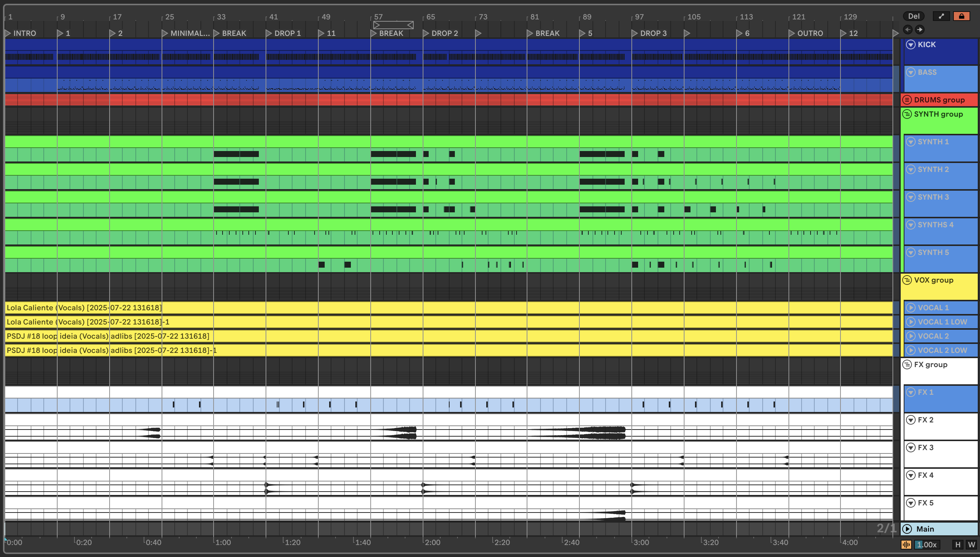Toggle the Lock Envelopes padlock button
The image size is (980, 557).
point(961,16)
